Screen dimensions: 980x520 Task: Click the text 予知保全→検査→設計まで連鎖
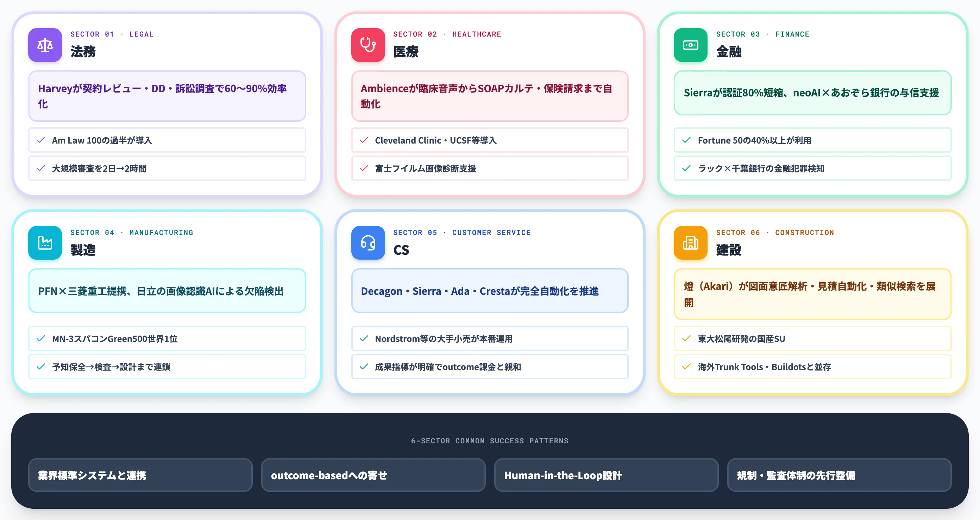[111, 367]
